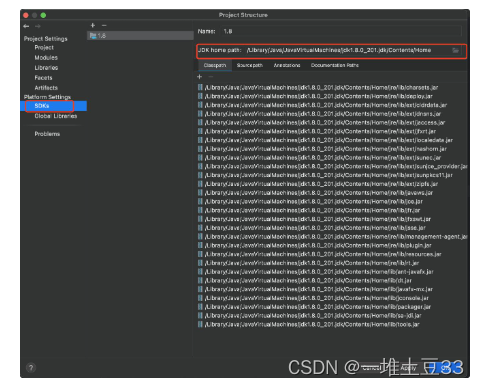Viewport: 480px width, 387px height.
Task: Select the resources.jar classpath entry
Action: tap(320, 254)
